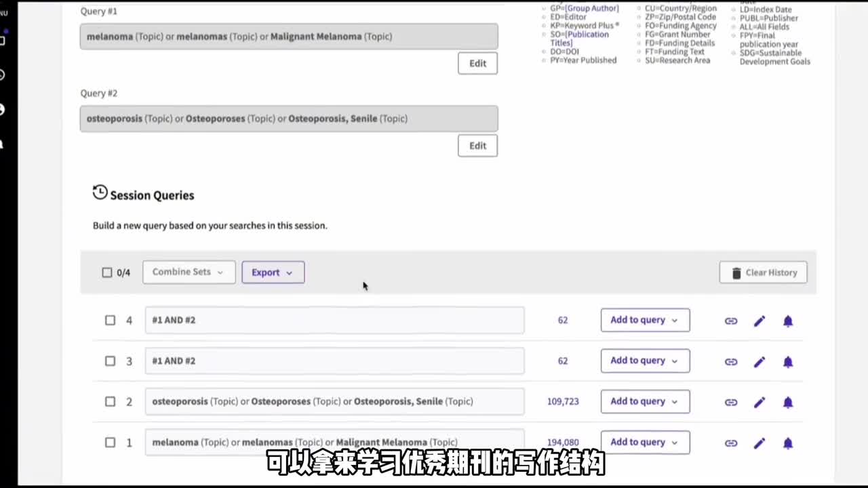The image size is (868, 488).
Task: Click pencil edit icon for set 4
Action: tap(759, 321)
